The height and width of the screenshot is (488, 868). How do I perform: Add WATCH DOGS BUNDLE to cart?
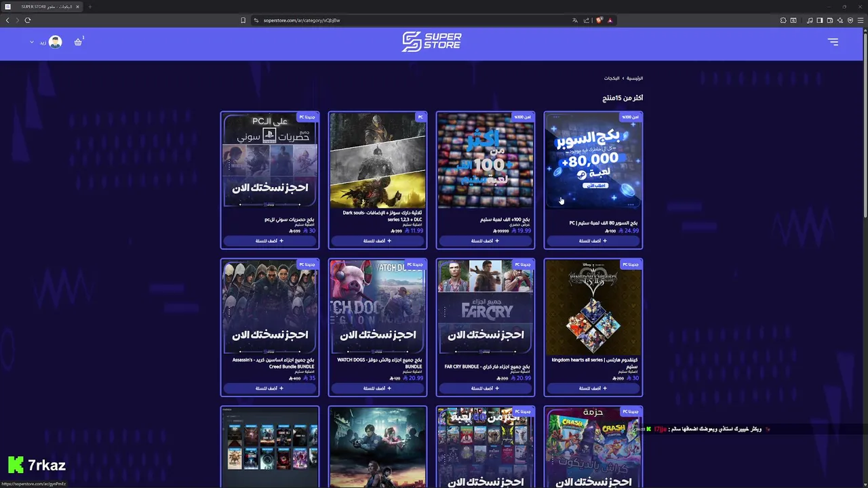coord(378,388)
